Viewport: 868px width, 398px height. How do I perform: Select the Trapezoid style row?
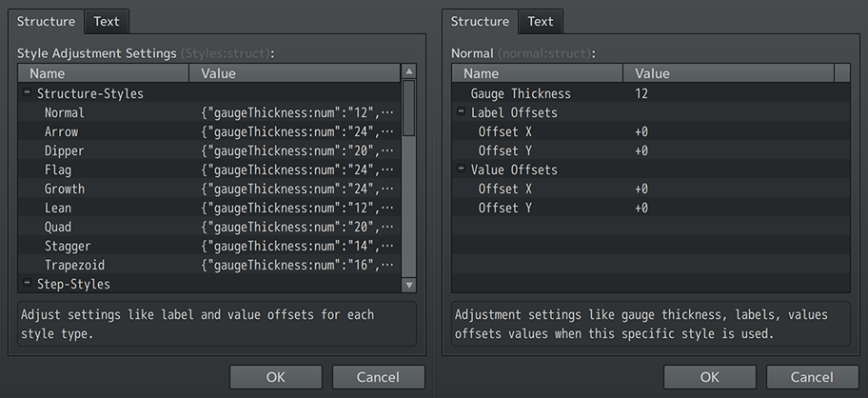74,265
